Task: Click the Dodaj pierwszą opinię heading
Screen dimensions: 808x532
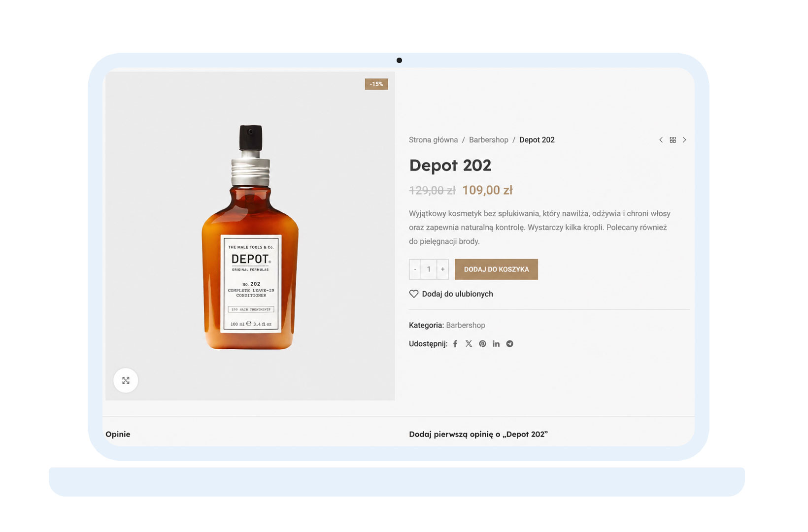Action: pyautogui.click(x=478, y=434)
